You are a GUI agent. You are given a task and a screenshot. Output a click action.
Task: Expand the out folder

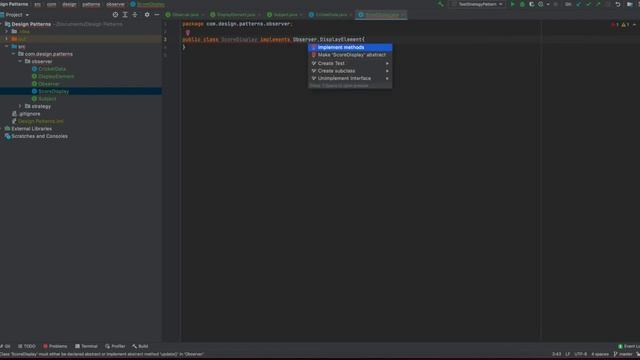7,39
